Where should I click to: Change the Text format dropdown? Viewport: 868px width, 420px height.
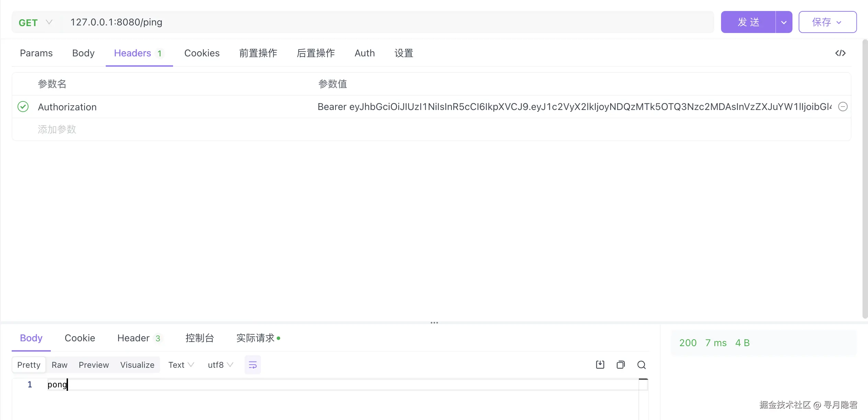(x=181, y=365)
